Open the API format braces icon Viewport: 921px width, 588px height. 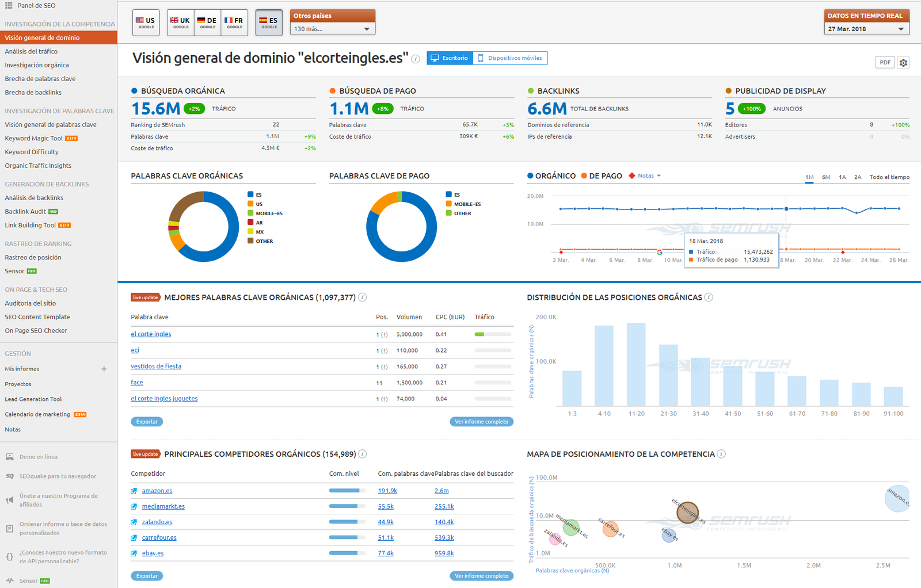(9, 556)
